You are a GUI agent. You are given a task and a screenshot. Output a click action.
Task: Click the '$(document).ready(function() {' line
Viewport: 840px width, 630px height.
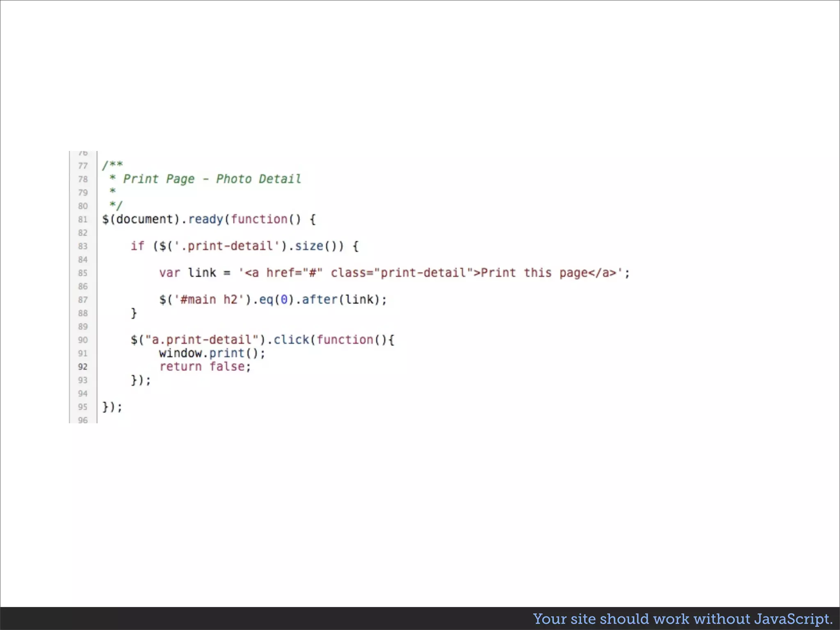pos(209,219)
